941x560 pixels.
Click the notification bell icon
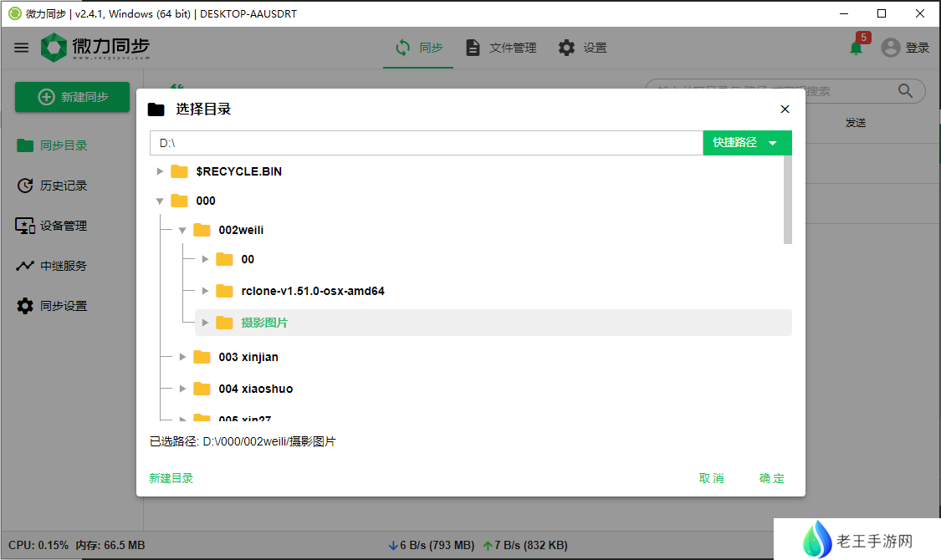(856, 48)
